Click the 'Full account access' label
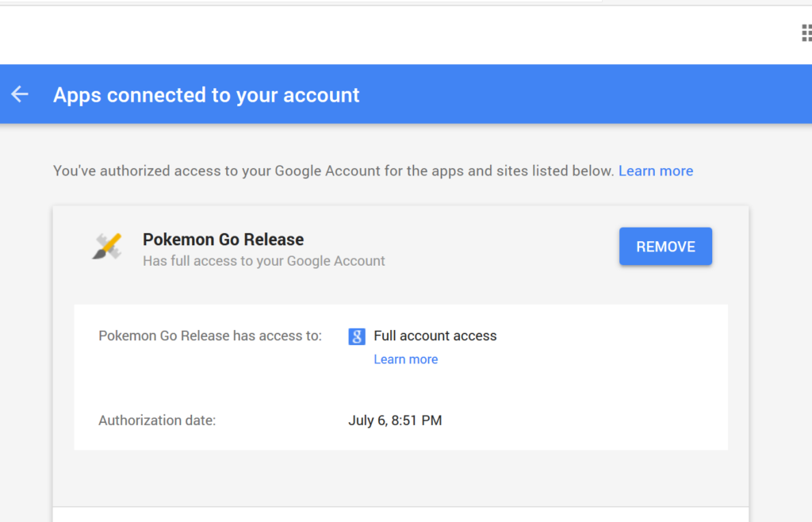 coord(435,336)
